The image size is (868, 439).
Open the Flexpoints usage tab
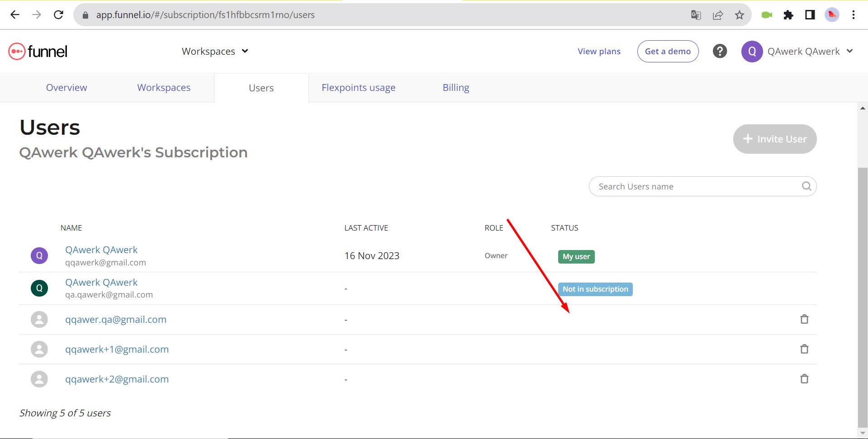(x=358, y=88)
